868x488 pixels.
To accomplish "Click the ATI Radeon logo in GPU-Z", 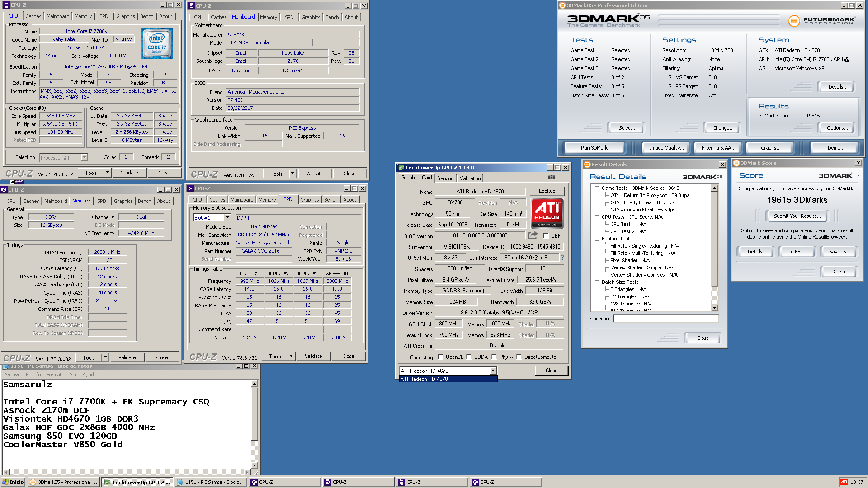I will [547, 213].
